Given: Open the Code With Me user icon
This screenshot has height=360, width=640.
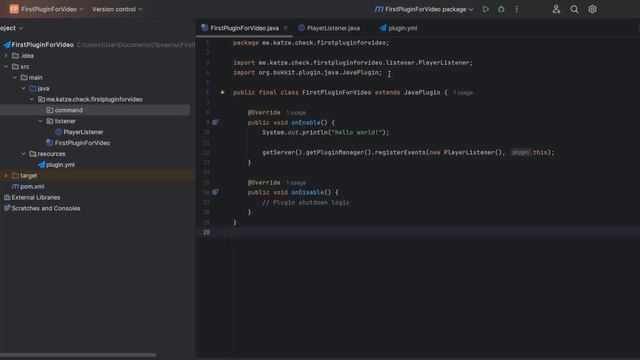Looking at the screenshot, I should pyautogui.click(x=556, y=9).
